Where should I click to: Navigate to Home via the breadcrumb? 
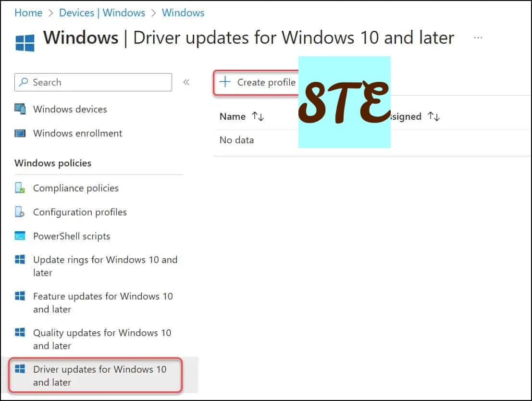pos(28,13)
